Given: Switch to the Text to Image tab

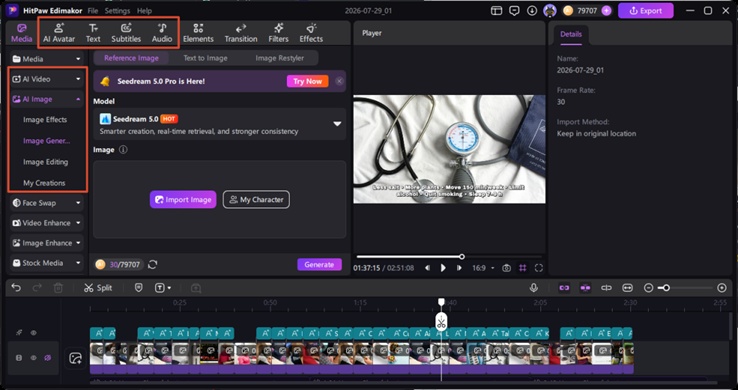Looking at the screenshot, I should point(205,58).
